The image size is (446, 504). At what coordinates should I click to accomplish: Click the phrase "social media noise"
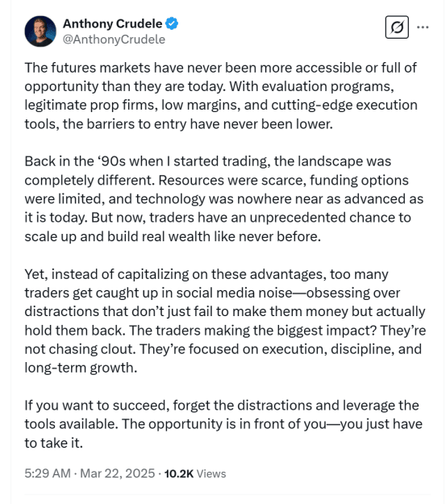point(235,293)
